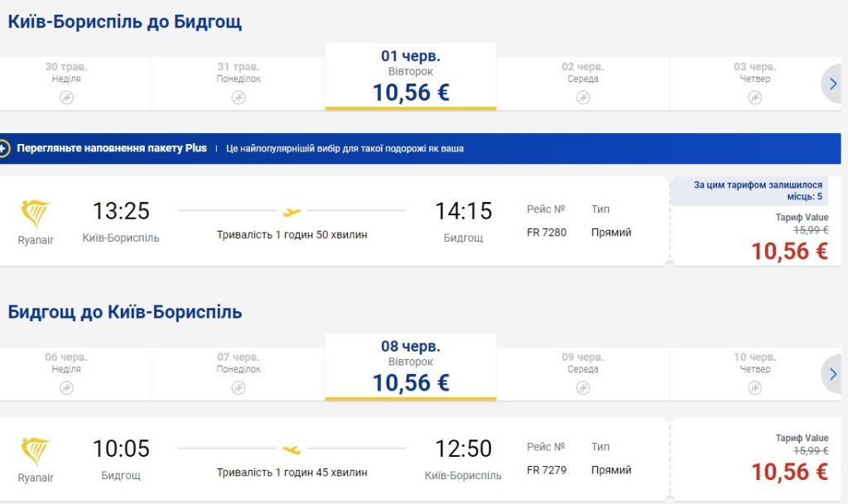This screenshot has width=848, height=504.
Task: Show later outbound dates with the right arrow
Action: pyautogui.click(x=833, y=83)
